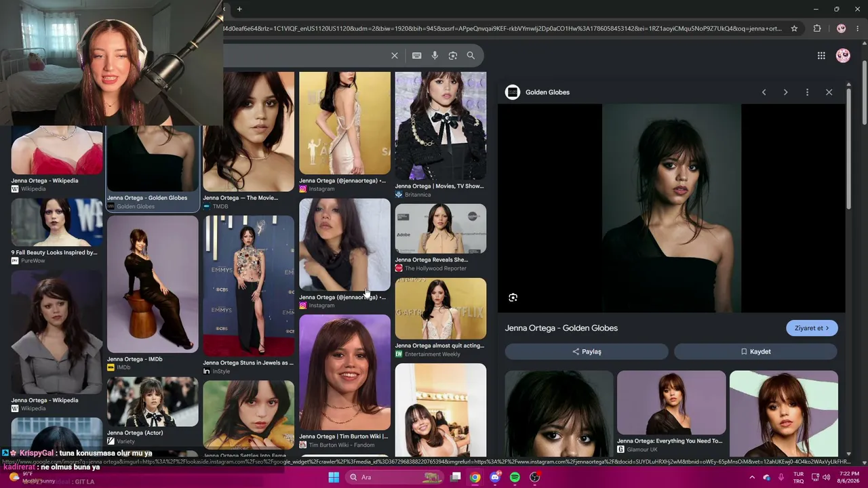Show the next image in the preview panel
This screenshot has height=488, width=868.
pos(785,92)
